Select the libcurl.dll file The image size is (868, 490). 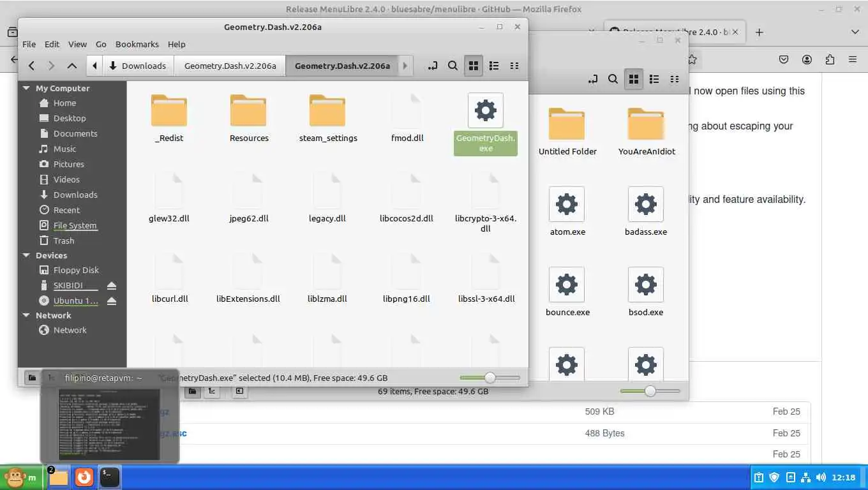(170, 278)
